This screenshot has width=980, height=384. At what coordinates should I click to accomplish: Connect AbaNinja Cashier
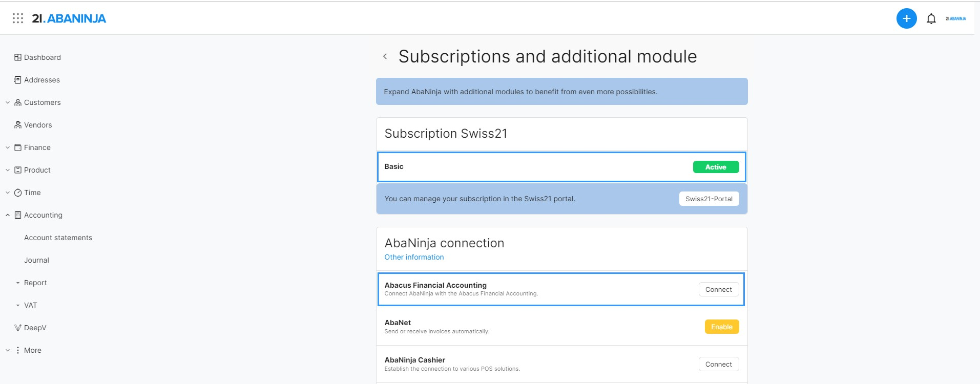719,364
